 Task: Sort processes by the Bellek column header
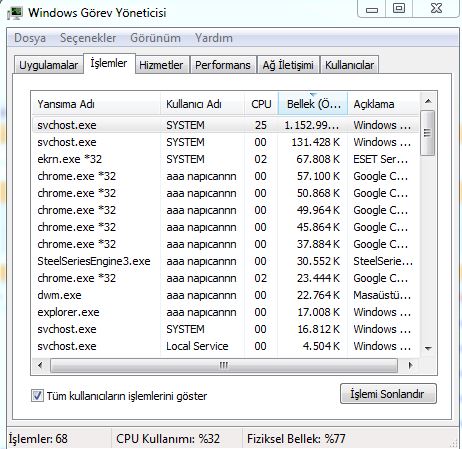(x=313, y=104)
